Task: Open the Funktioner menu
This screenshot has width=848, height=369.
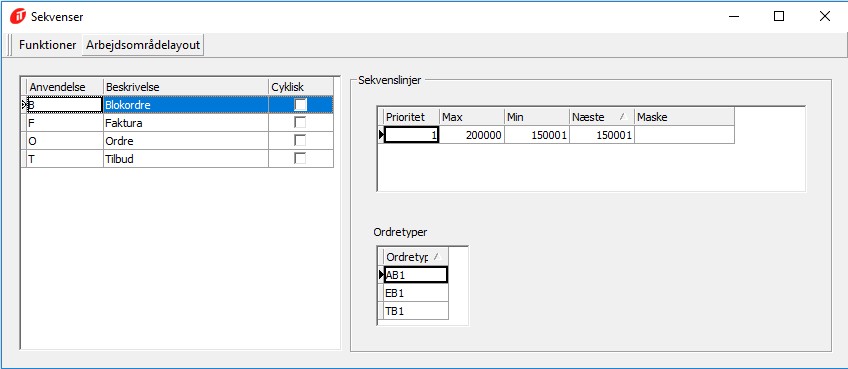Action: (48, 45)
